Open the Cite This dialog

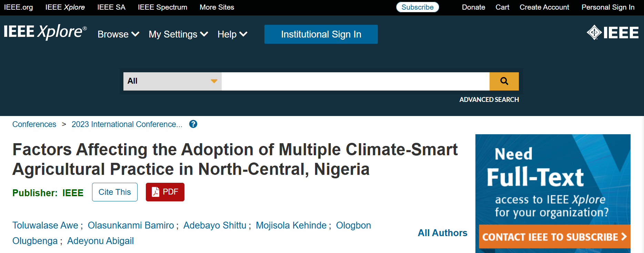(114, 192)
